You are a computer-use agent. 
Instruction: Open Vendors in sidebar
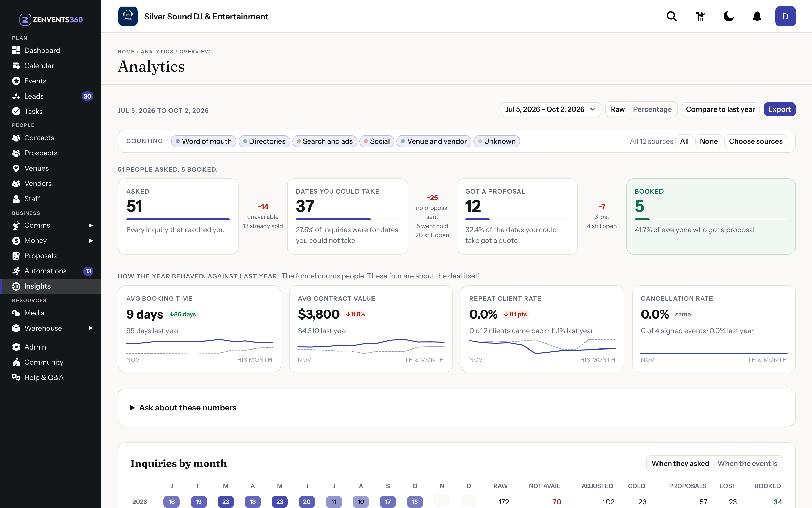(51, 183)
